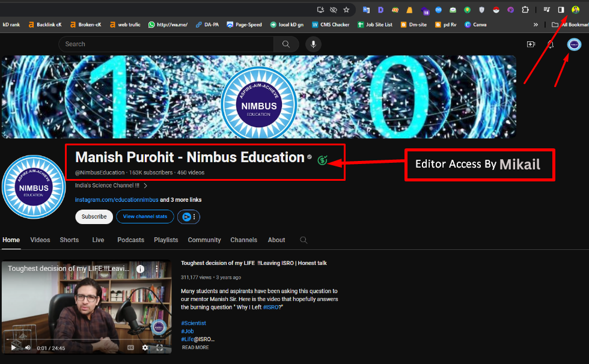Click the Subscribe button

(94, 216)
